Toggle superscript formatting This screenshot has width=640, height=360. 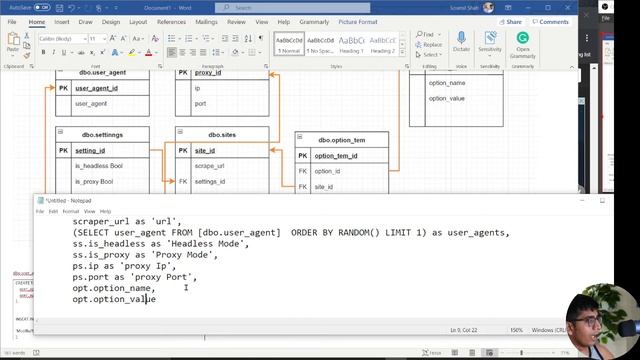[102, 52]
